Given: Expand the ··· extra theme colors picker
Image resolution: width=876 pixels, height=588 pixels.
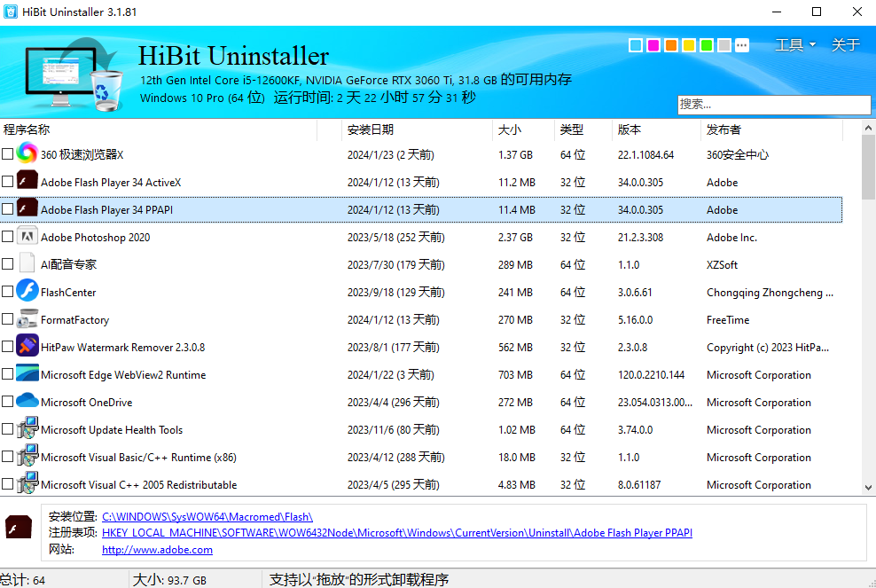Looking at the screenshot, I should tap(742, 43).
